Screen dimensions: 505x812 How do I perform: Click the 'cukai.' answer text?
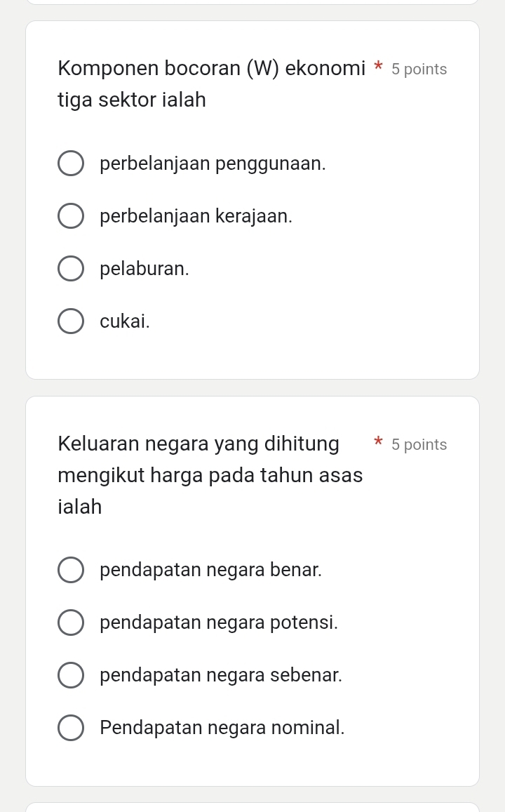pos(125,321)
